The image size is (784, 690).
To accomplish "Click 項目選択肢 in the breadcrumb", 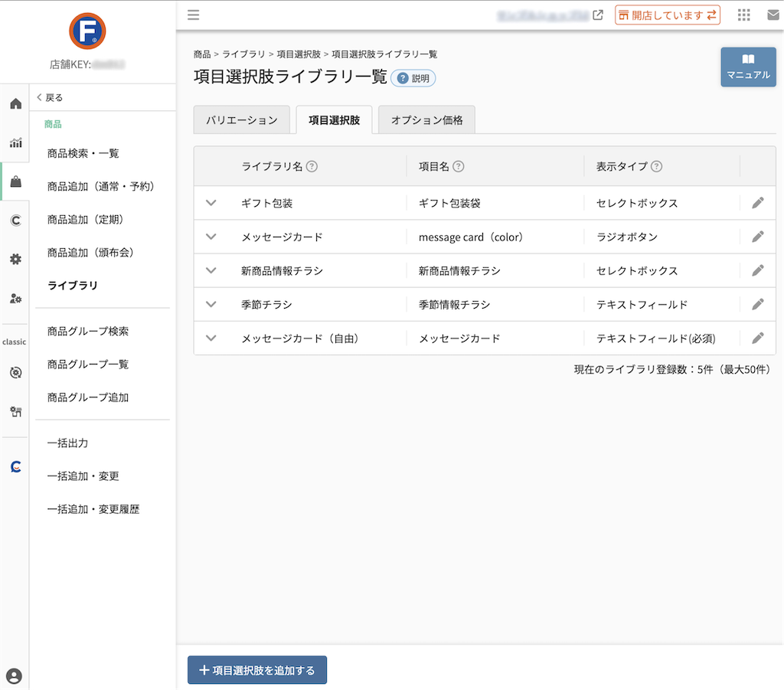I will coord(299,54).
